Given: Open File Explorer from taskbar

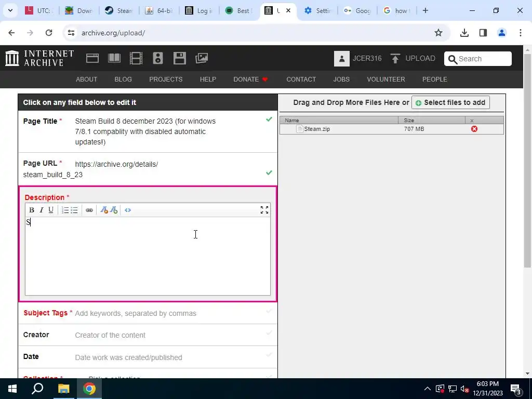Looking at the screenshot, I should pos(63,389).
